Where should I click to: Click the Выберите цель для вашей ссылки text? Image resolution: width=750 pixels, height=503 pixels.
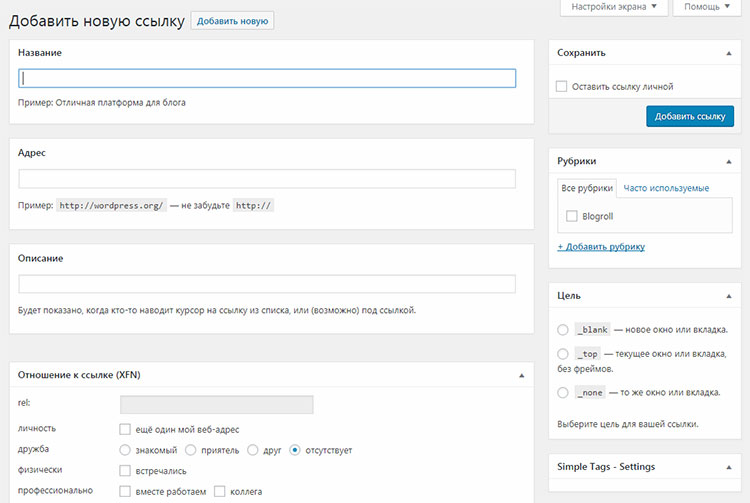point(628,424)
